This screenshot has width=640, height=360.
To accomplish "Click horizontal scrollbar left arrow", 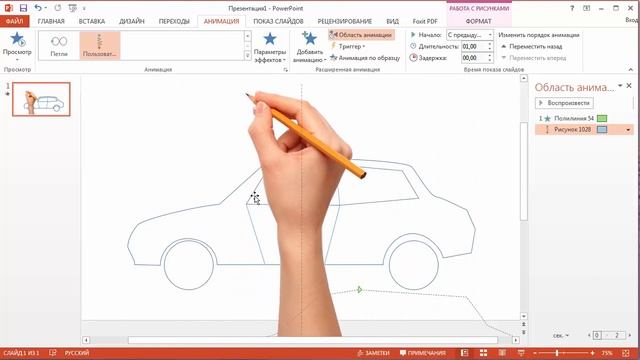I will (x=86, y=340).
